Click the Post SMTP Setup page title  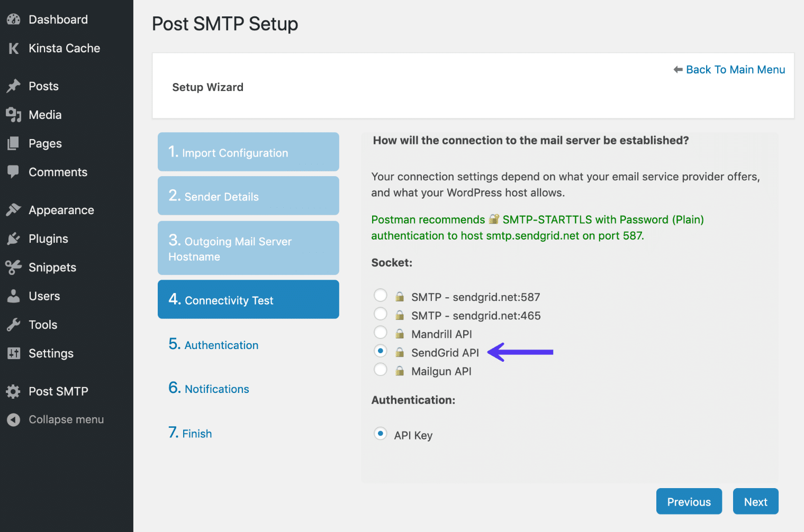point(225,24)
